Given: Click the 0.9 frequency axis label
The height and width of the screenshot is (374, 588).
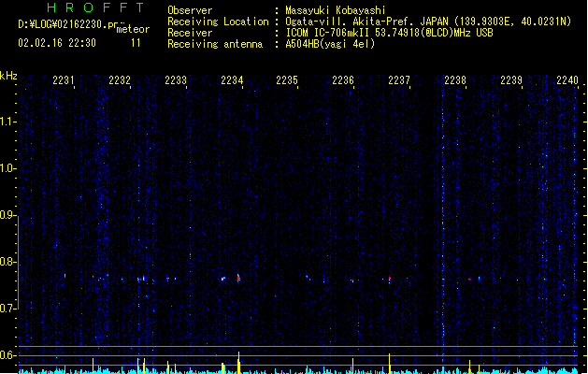Looking at the screenshot, I should click(7, 215).
